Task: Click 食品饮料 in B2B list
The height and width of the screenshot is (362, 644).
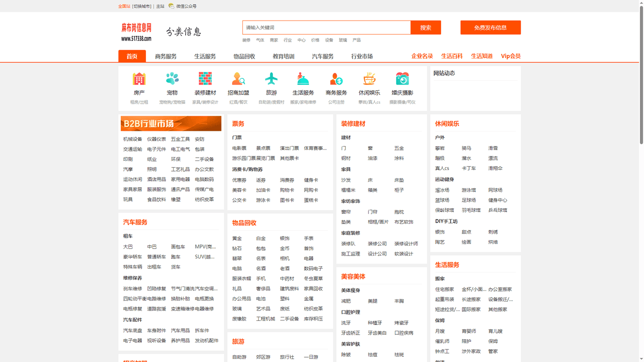Action: tap(157, 200)
